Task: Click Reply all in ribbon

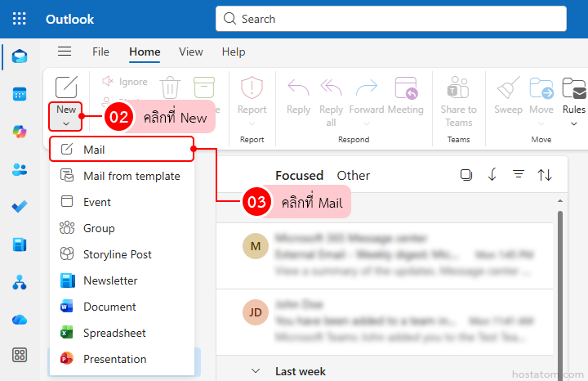Action: [x=331, y=102]
